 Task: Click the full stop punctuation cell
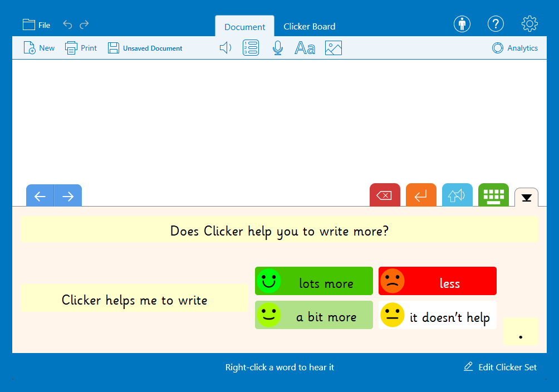tap(521, 331)
